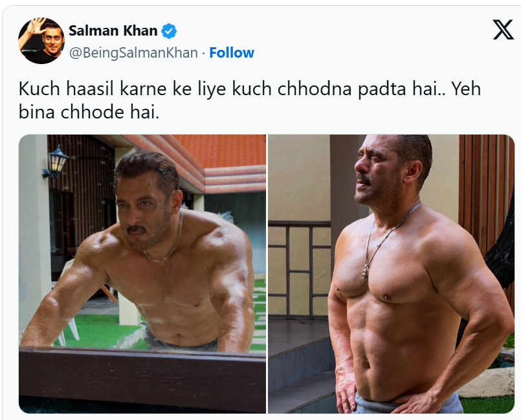521x420 pixels.
Task: Click the wall lantern in the left photo
Action: pos(56,162)
